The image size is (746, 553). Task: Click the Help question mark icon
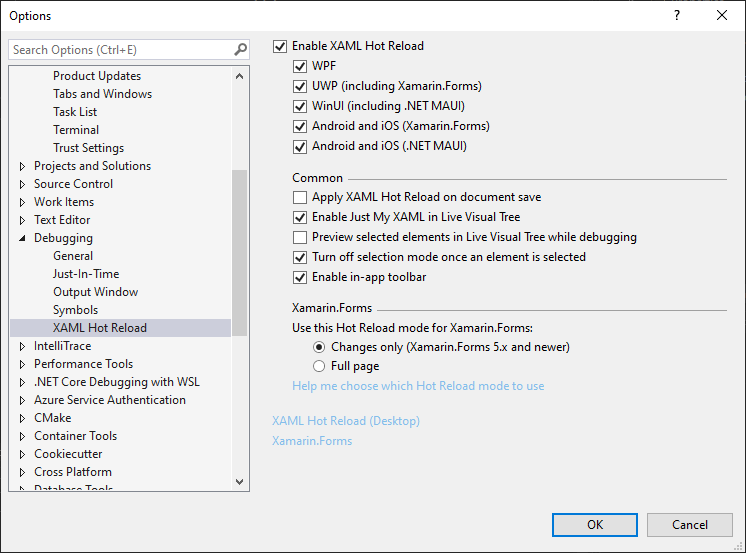coord(677,15)
